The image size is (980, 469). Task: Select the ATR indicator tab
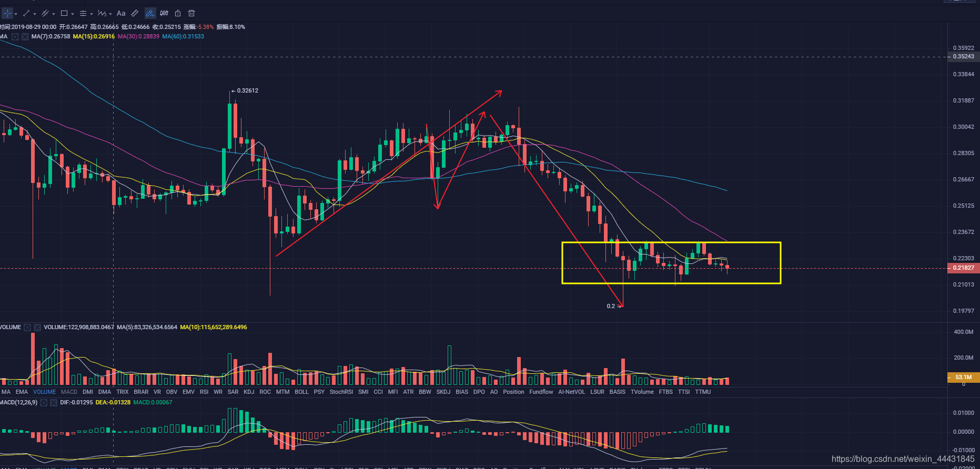pyautogui.click(x=408, y=392)
